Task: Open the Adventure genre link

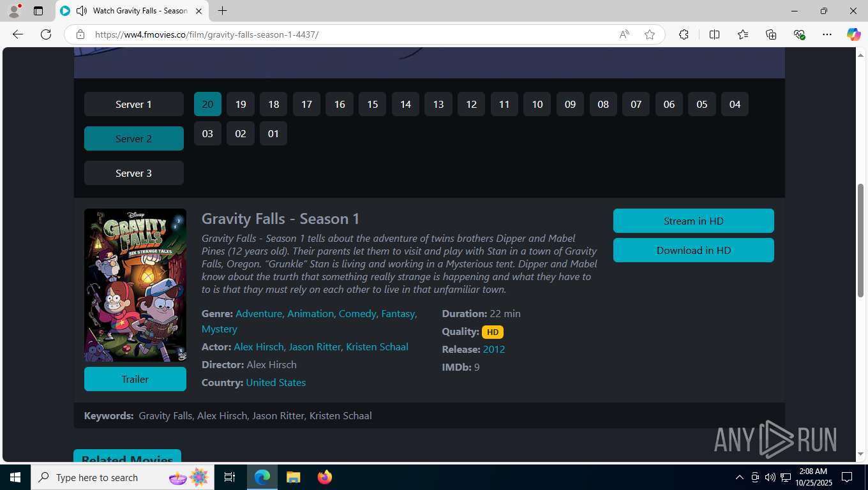Action: pos(258,313)
